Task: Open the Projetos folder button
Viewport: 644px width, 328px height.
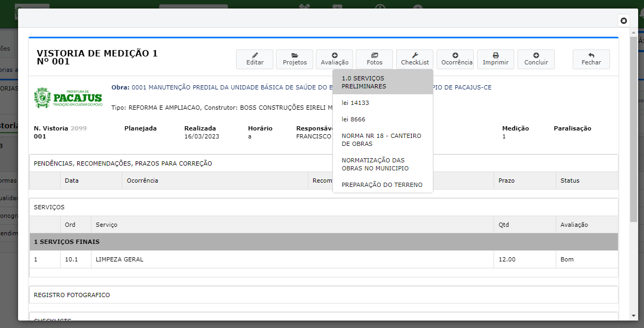Action: [295, 59]
